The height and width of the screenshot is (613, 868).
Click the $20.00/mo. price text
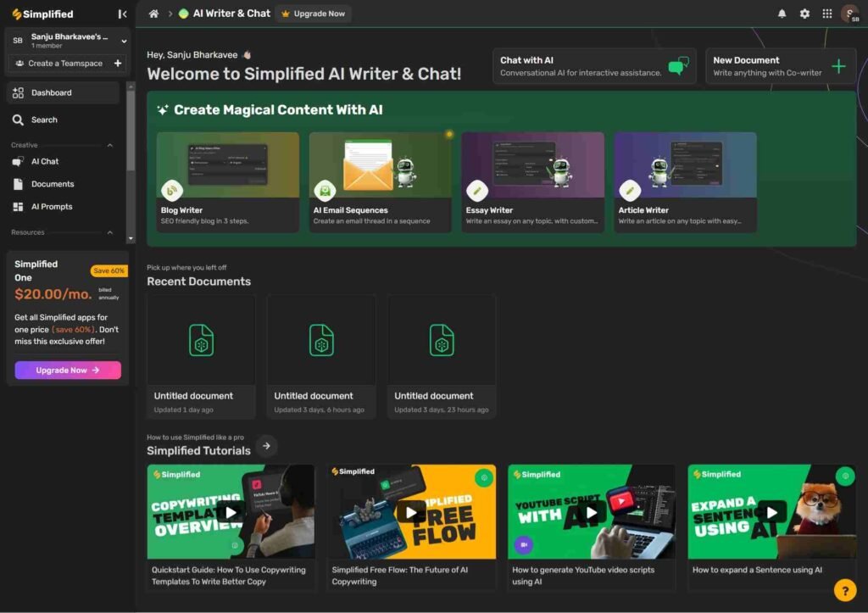(53, 294)
